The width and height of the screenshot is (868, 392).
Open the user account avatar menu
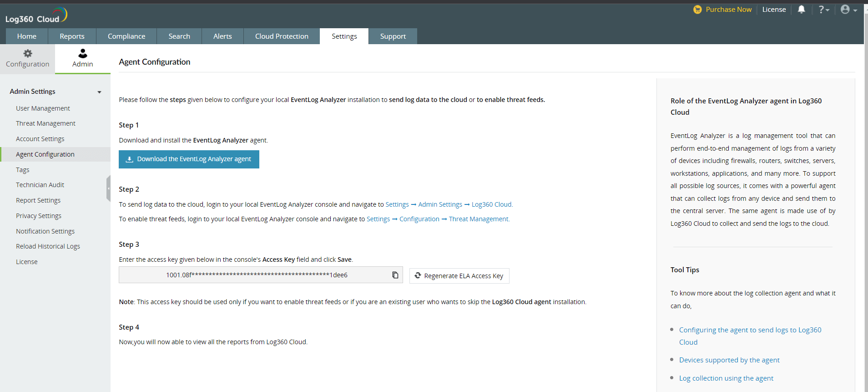click(x=848, y=10)
